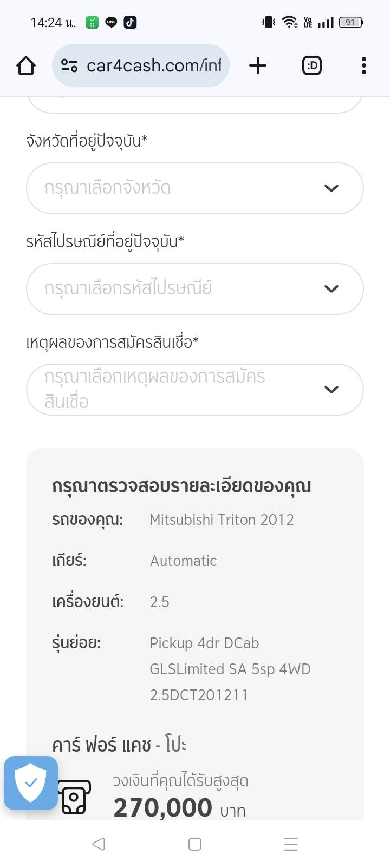The height and width of the screenshot is (868, 390).
Task: Open site info icon in address bar
Action: pos(69,65)
